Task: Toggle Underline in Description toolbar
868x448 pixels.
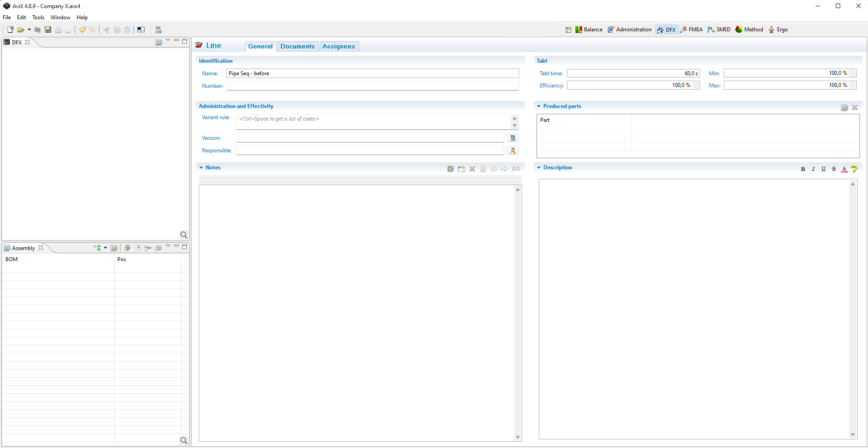Action: coord(824,169)
